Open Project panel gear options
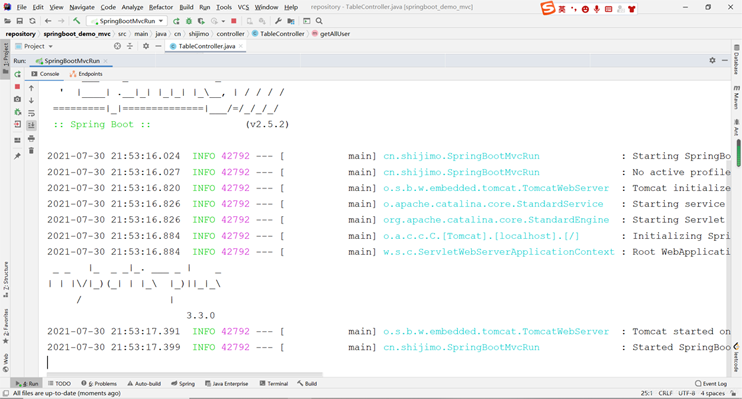Screen dimensions: 742x399 (146, 46)
